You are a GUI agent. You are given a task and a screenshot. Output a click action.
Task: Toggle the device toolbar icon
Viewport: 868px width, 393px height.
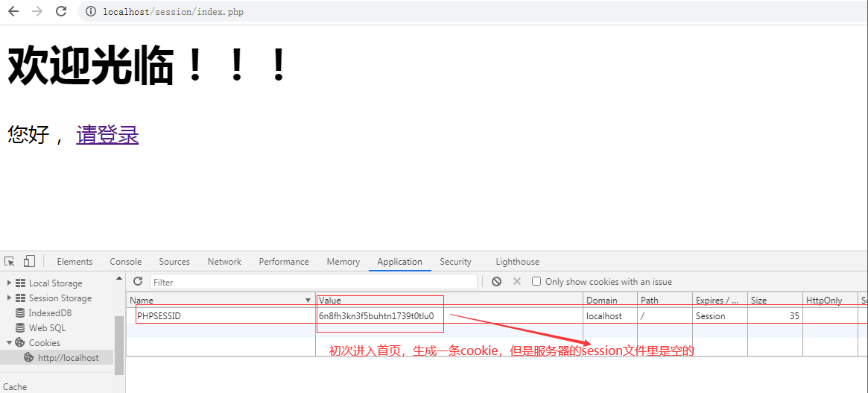point(29,262)
